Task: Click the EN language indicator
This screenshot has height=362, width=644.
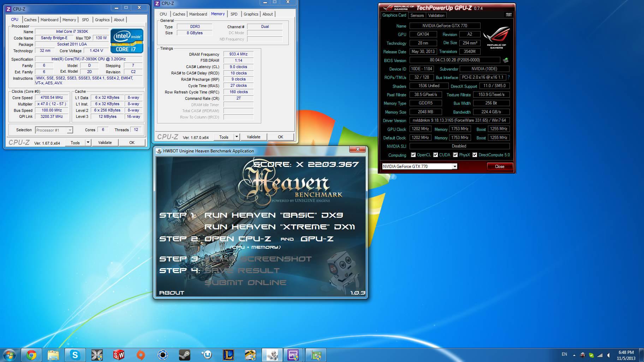Action: coord(564,354)
